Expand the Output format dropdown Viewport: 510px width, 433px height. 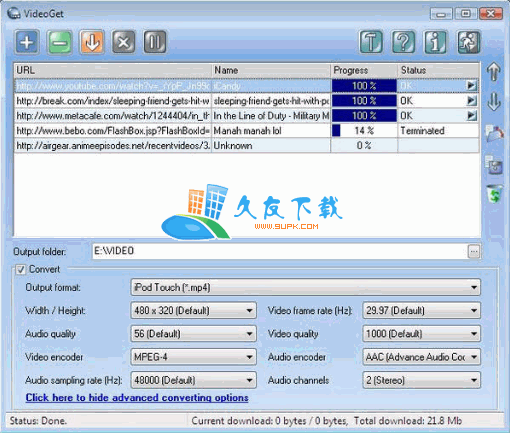[x=305, y=288]
